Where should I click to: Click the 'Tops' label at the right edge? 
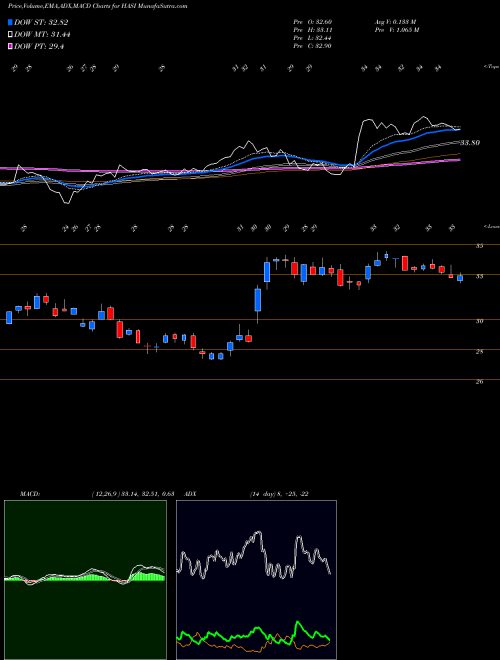pyautogui.click(x=492, y=67)
